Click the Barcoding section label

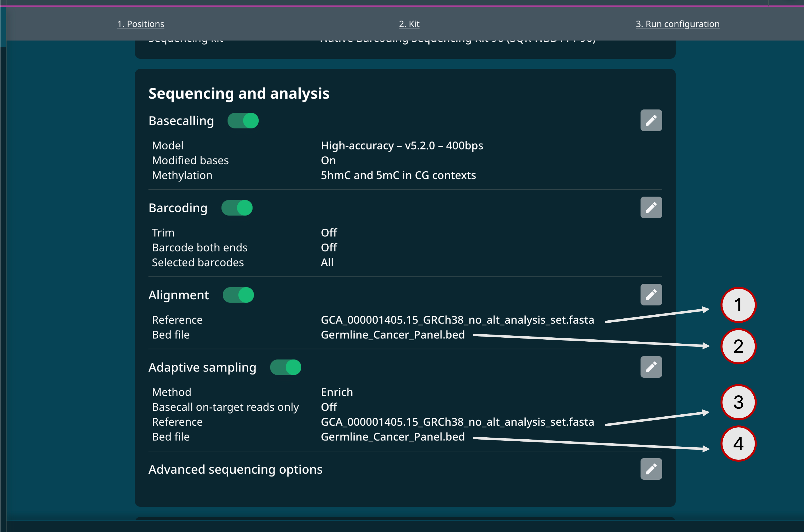pyautogui.click(x=178, y=208)
